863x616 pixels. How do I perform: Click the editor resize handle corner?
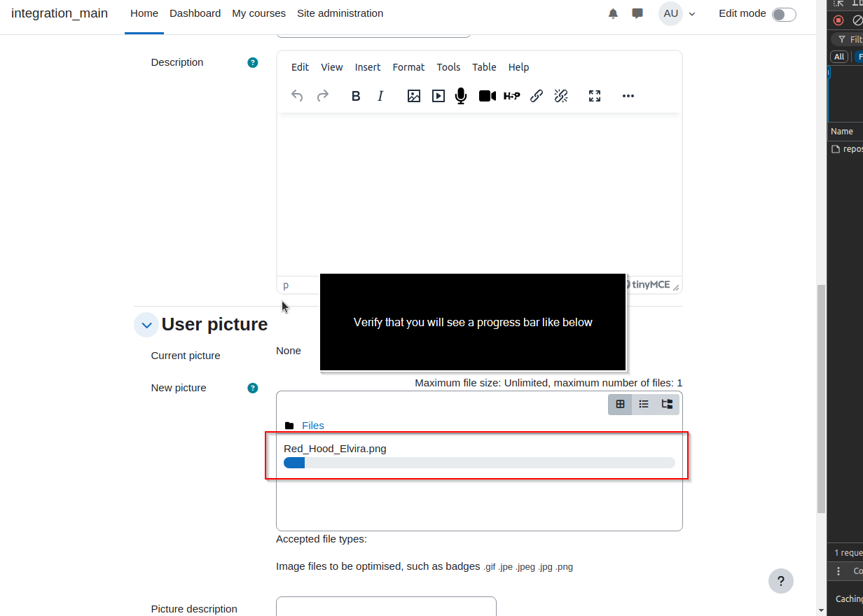tap(676, 287)
